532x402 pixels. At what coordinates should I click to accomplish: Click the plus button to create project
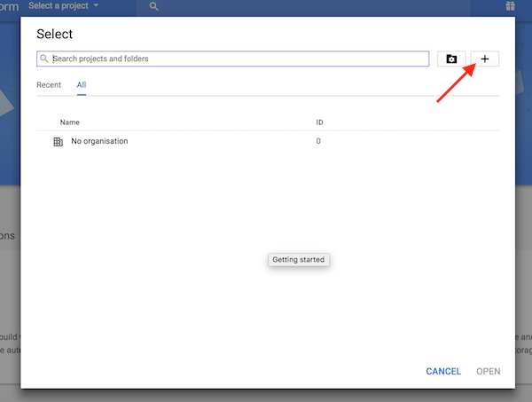point(485,59)
